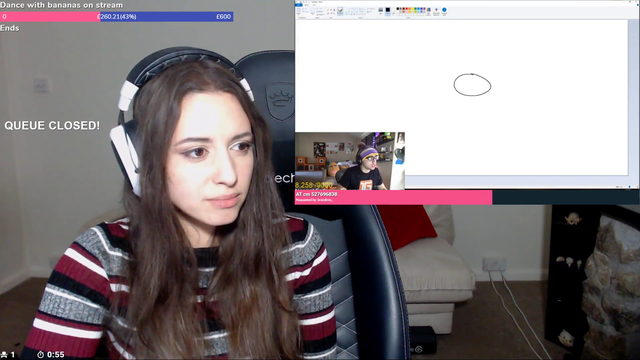The height and width of the screenshot is (360, 640).
Task: Pick the Pencil tool in Paint
Action: 328,10
